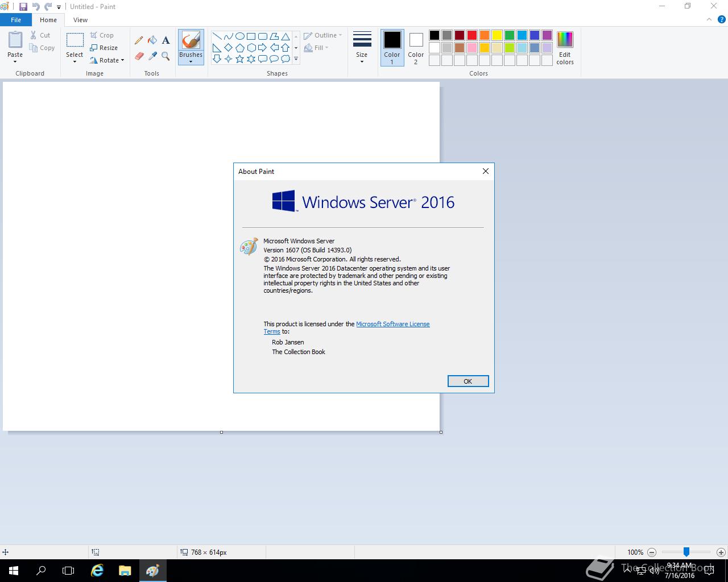
Task: Click the ribbon Resize button
Action: 104,48
